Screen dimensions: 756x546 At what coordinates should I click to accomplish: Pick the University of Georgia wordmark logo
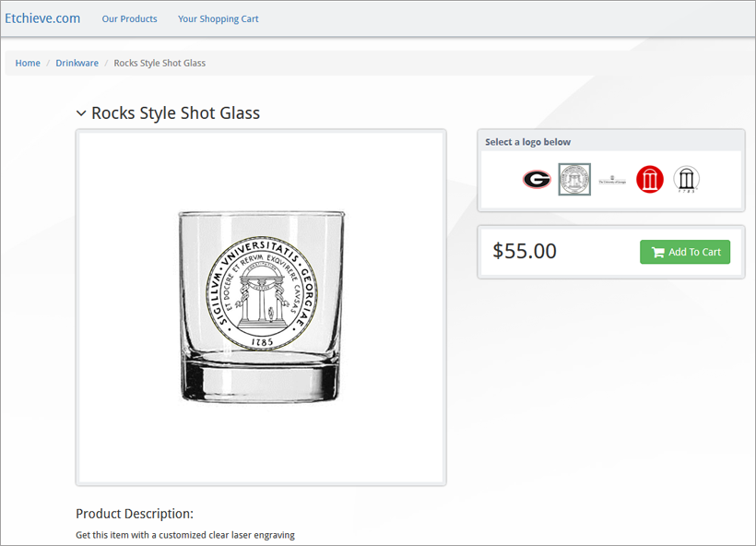pos(612,180)
